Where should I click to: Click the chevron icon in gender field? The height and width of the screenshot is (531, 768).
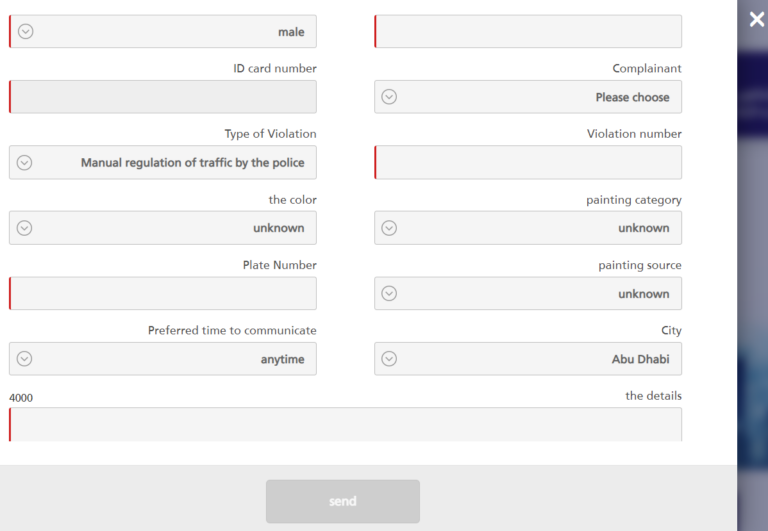coord(26,31)
